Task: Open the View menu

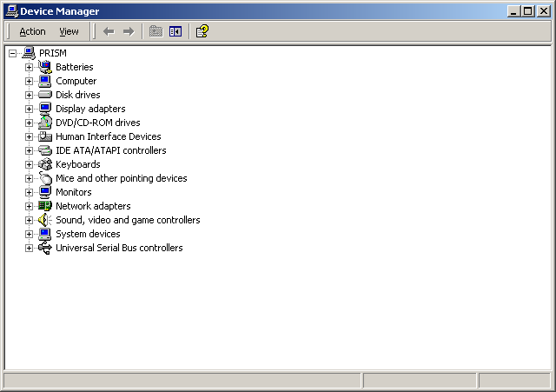Action: pyautogui.click(x=69, y=31)
